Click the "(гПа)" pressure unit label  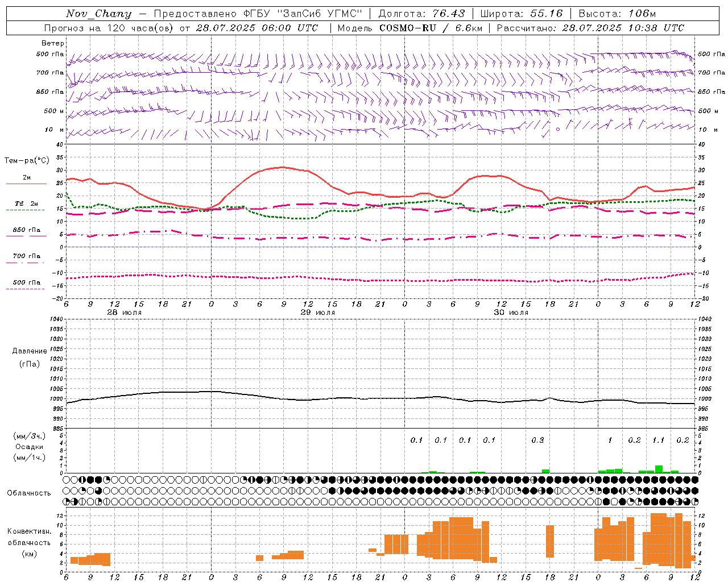[x=30, y=364]
